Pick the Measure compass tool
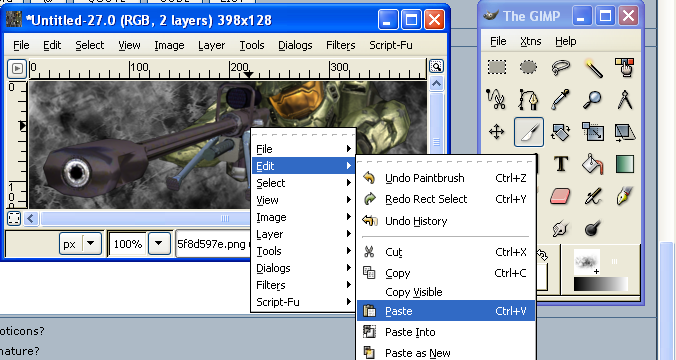The height and width of the screenshot is (360, 676). point(625,100)
